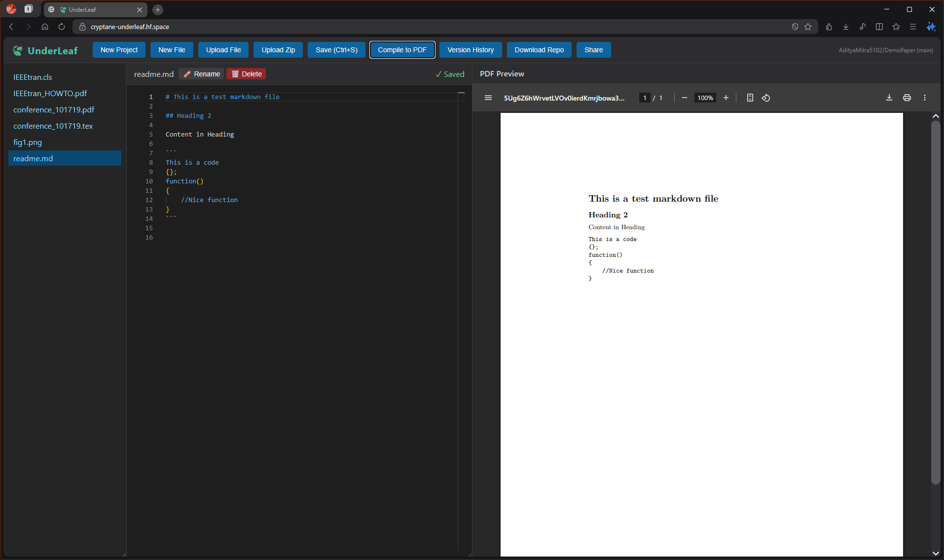Screen dimensions: 944x560
Task: Print the PDF preview
Action: [x=907, y=98]
